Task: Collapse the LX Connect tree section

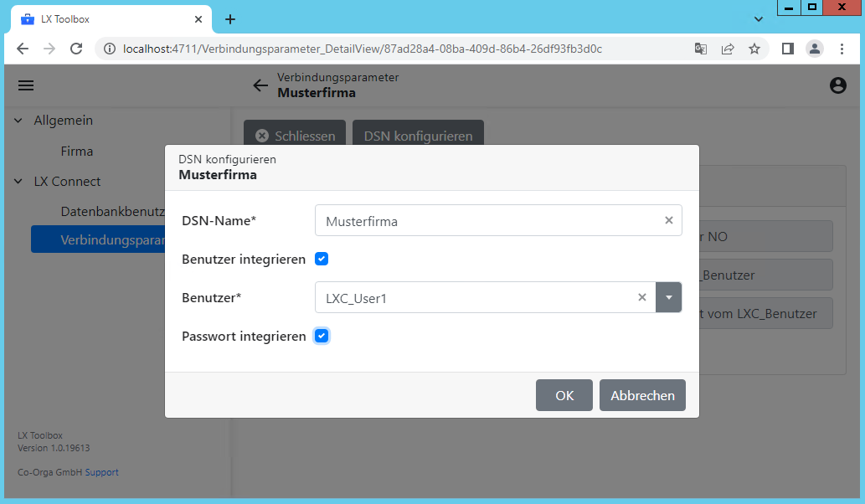Action: click(x=18, y=182)
